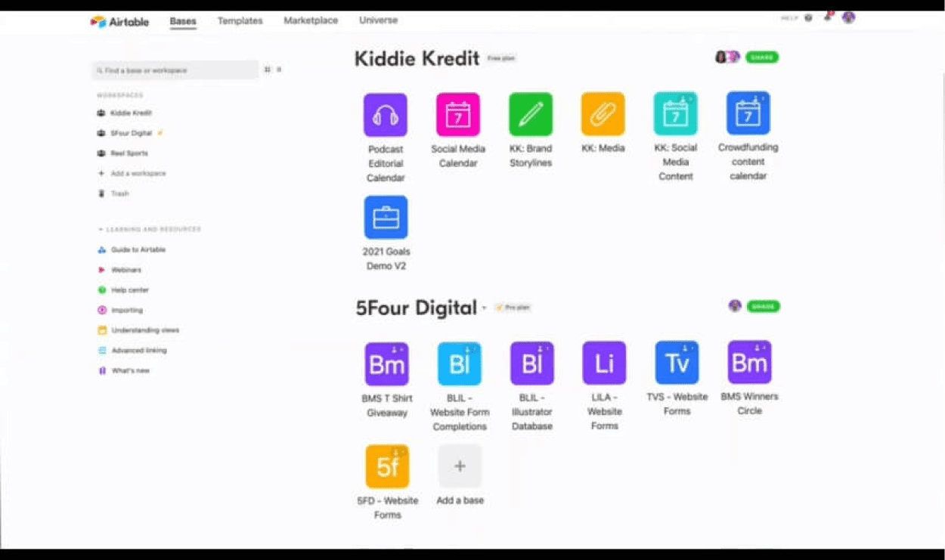Switch to the Templates tab

(x=240, y=21)
